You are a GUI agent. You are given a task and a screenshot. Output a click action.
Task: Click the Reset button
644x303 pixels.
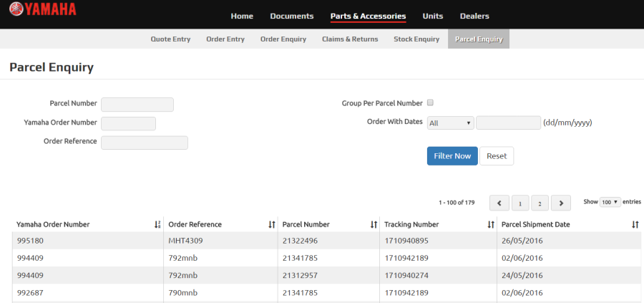click(x=497, y=156)
